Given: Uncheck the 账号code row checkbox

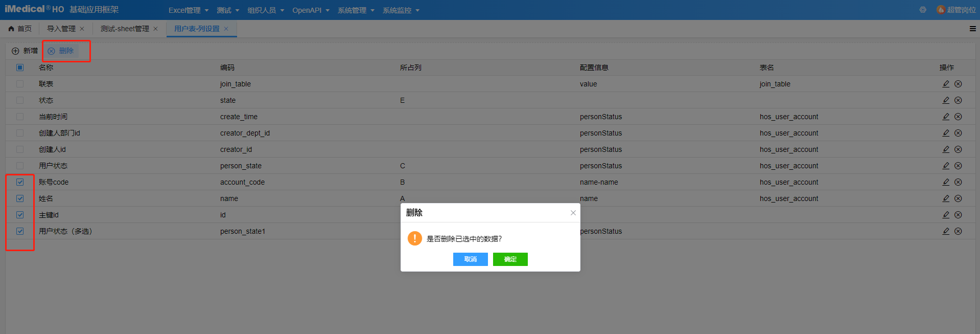Looking at the screenshot, I should click(x=20, y=182).
